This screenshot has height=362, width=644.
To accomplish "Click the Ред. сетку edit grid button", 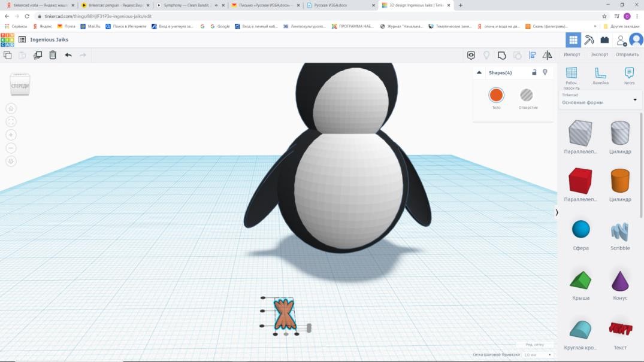I will tap(535, 345).
